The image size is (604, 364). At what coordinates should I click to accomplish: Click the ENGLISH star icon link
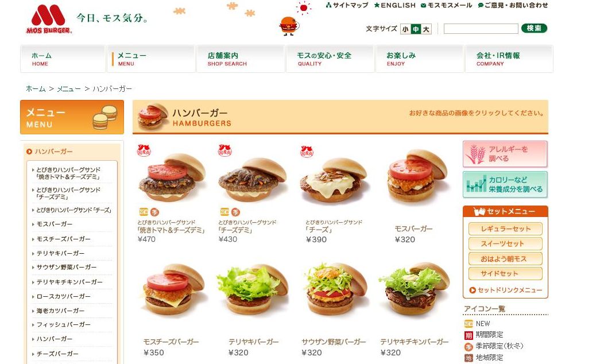pos(395,5)
